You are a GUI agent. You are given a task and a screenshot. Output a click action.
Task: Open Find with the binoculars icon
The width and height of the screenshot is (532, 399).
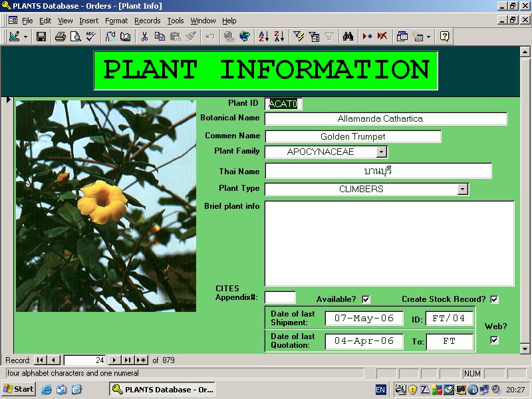[348, 37]
